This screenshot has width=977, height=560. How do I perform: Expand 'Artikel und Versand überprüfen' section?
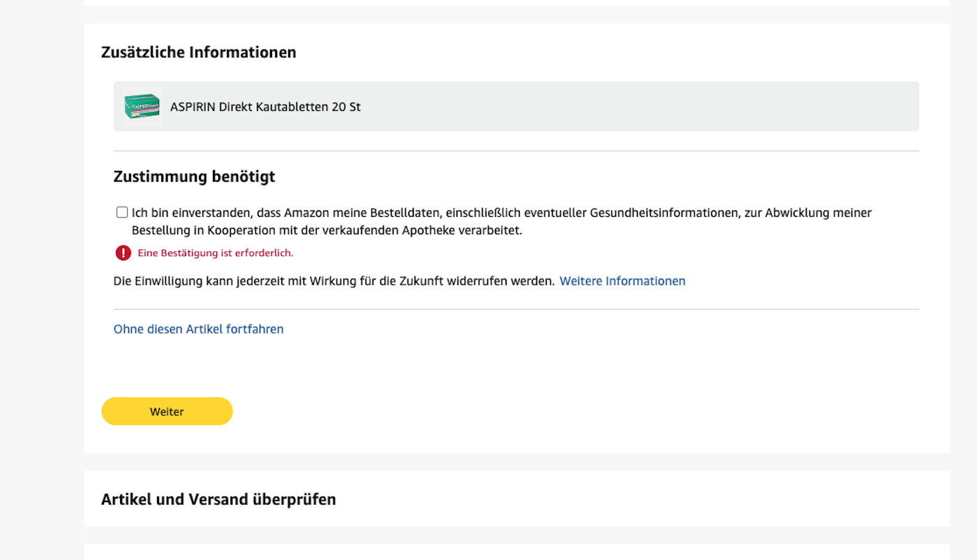pos(218,499)
